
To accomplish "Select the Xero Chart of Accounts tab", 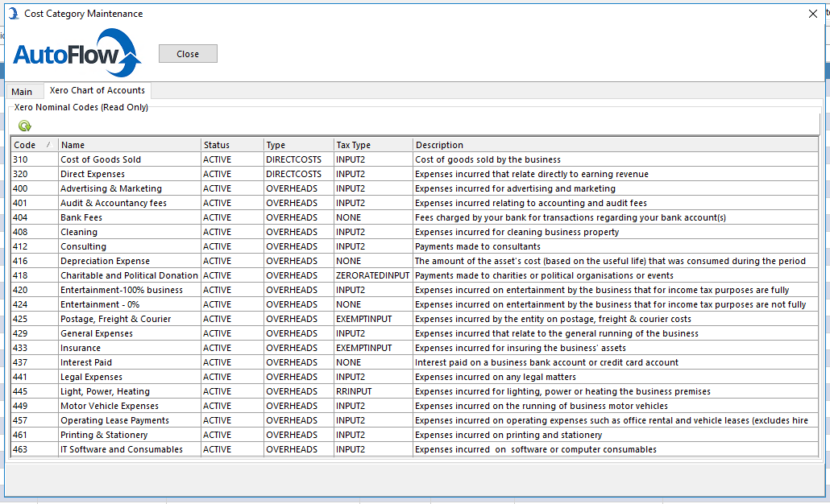I will [x=98, y=90].
